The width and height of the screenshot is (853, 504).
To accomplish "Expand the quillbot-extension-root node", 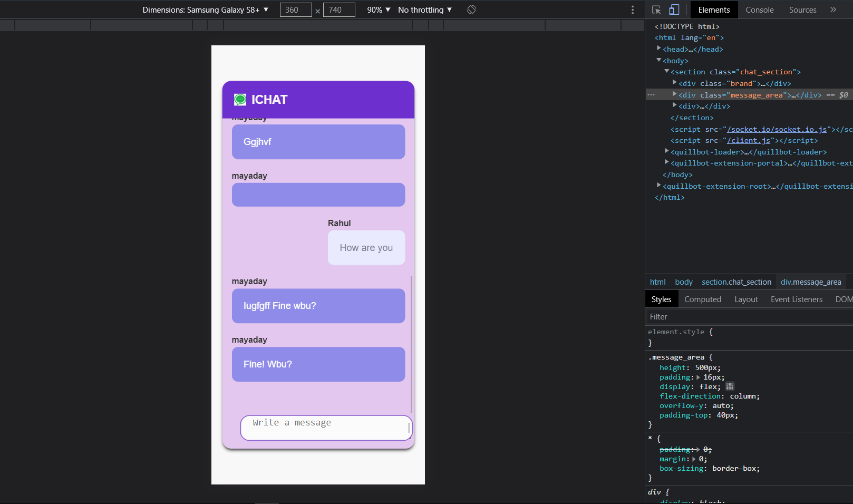I will [x=658, y=186].
